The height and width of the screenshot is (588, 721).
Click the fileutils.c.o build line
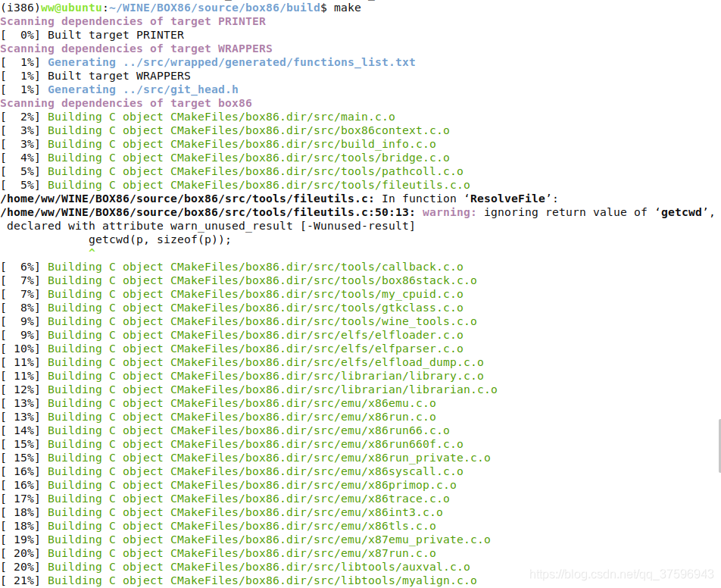coord(235,185)
